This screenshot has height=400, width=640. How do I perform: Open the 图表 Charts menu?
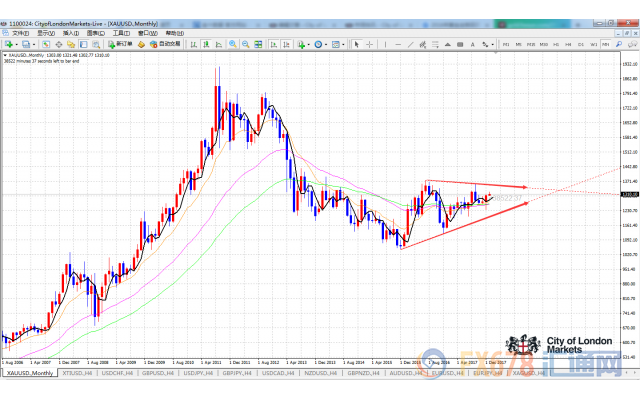(x=96, y=33)
